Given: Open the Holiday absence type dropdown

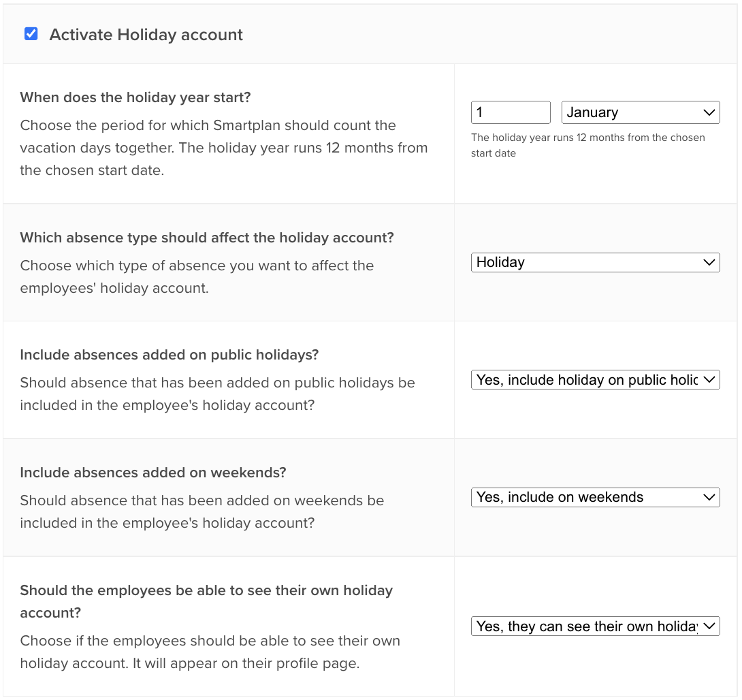Looking at the screenshot, I should (595, 262).
